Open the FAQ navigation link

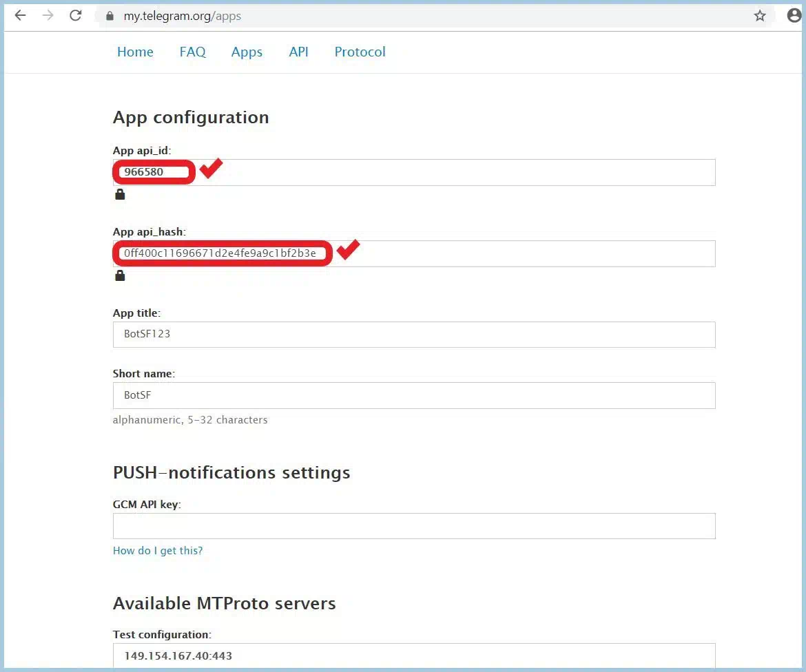(192, 52)
